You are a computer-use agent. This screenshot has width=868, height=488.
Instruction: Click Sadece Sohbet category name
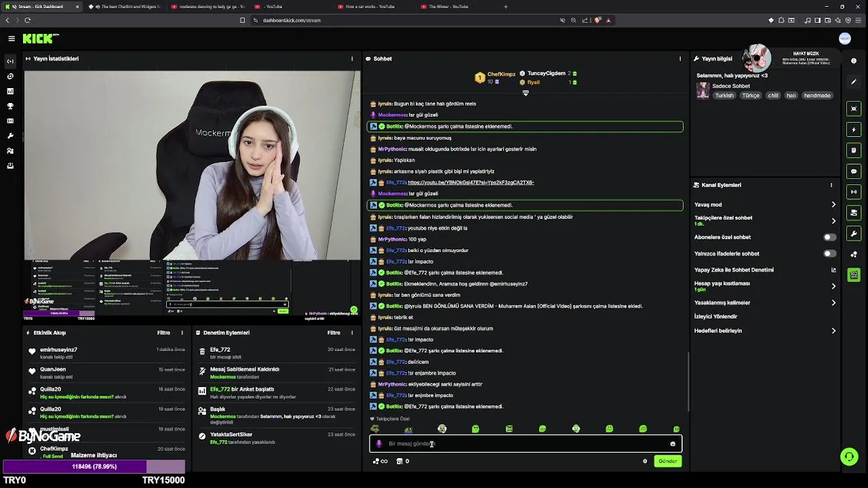point(731,86)
